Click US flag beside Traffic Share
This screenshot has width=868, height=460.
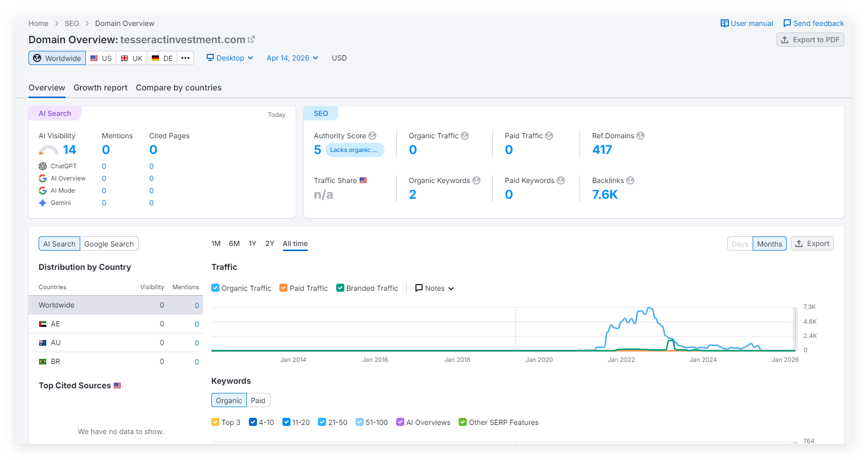point(363,180)
